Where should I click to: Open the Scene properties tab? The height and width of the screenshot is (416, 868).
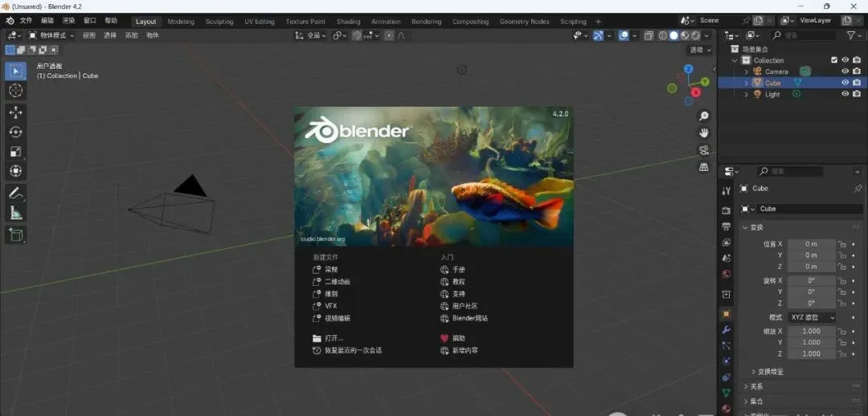click(727, 259)
